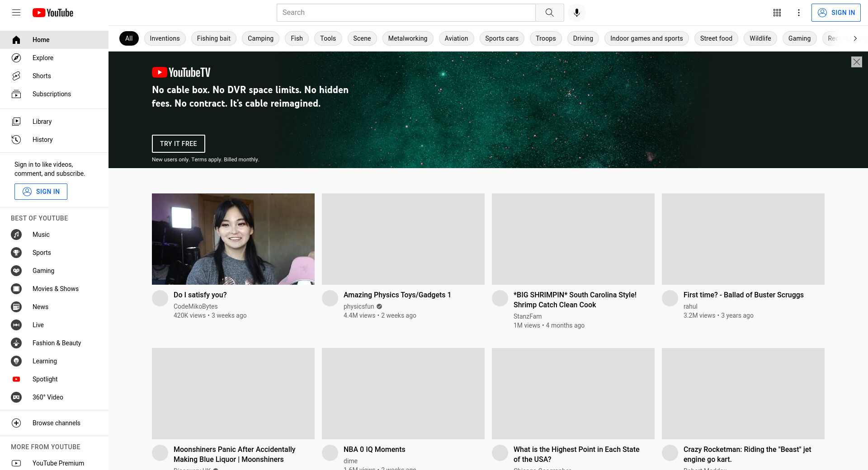
Task: Open Moonshiners Panic video title
Action: 235,454
